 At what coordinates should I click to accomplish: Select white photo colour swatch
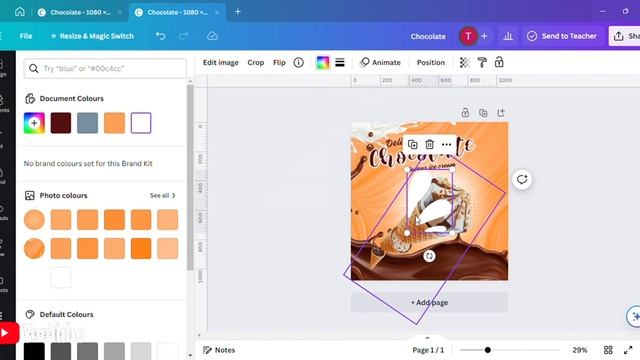pos(61,278)
